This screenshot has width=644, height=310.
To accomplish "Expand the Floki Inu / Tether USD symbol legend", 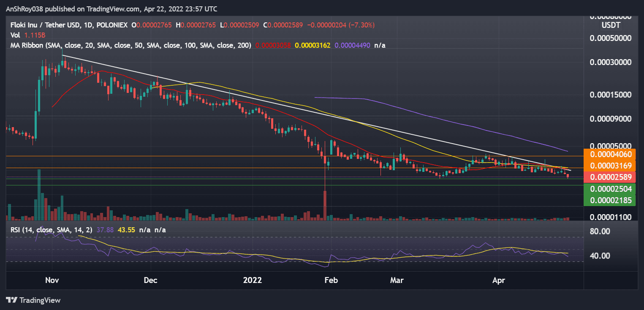I will pos(44,25).
